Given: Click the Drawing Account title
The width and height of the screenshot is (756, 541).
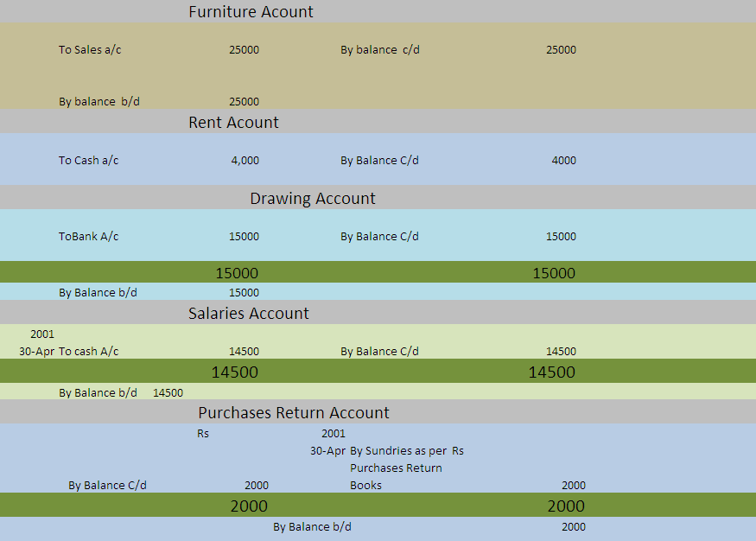Looking at the screenshot, I should 313,198.
